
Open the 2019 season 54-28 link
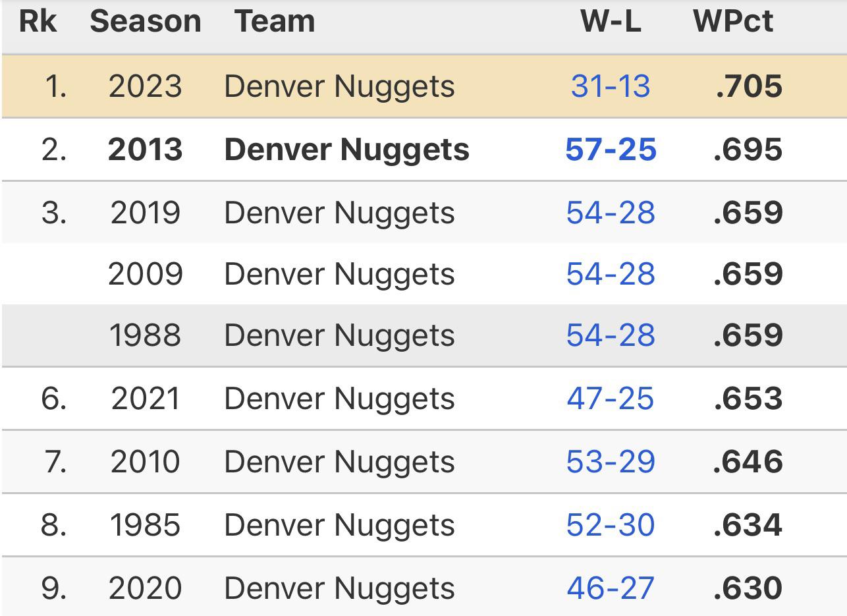pyautogui.click(x=611, y=213)
